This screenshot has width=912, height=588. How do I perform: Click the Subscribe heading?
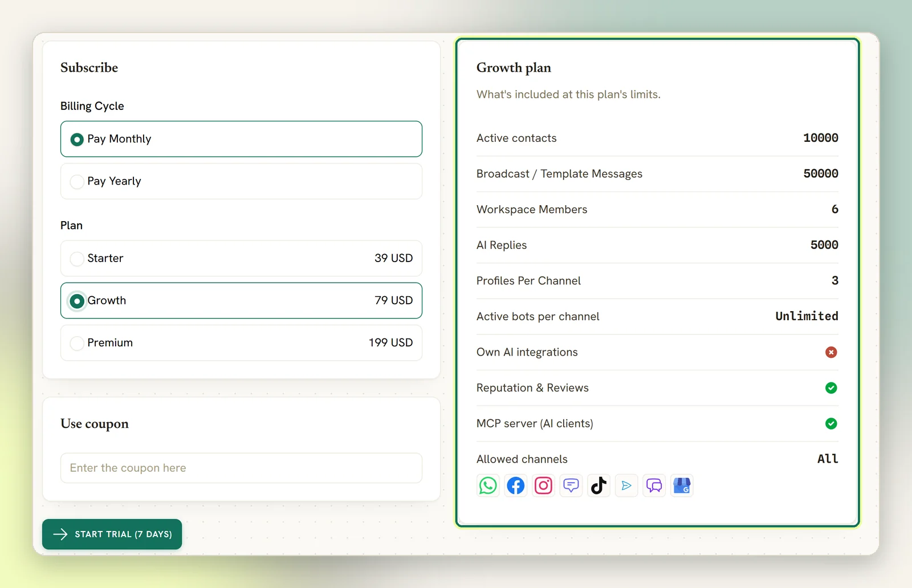tap(89, 67)
